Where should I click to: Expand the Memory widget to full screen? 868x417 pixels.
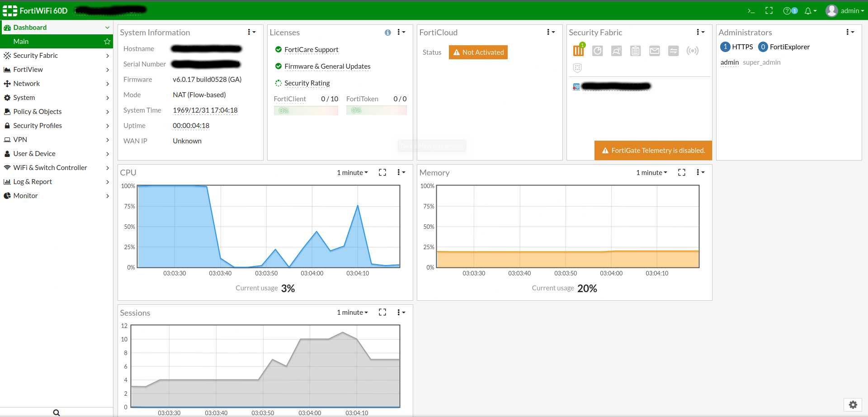682,172
